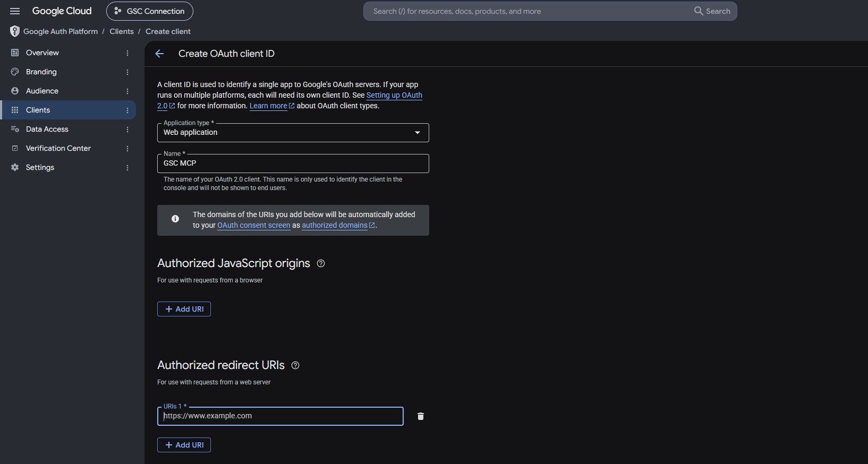Add URI under Authorized redirect URIs
The image size is (868, 464).
pos(184,445)
